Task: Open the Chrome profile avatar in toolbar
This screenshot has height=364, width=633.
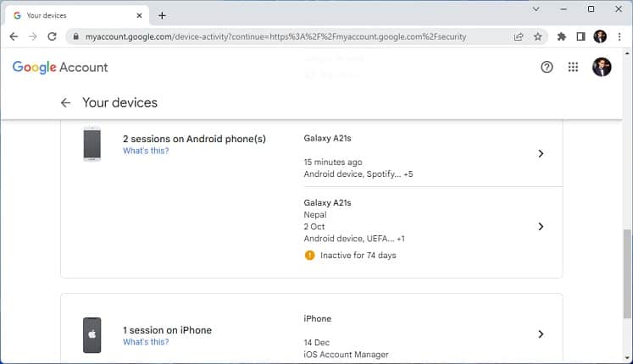Action: click(600, 36)
